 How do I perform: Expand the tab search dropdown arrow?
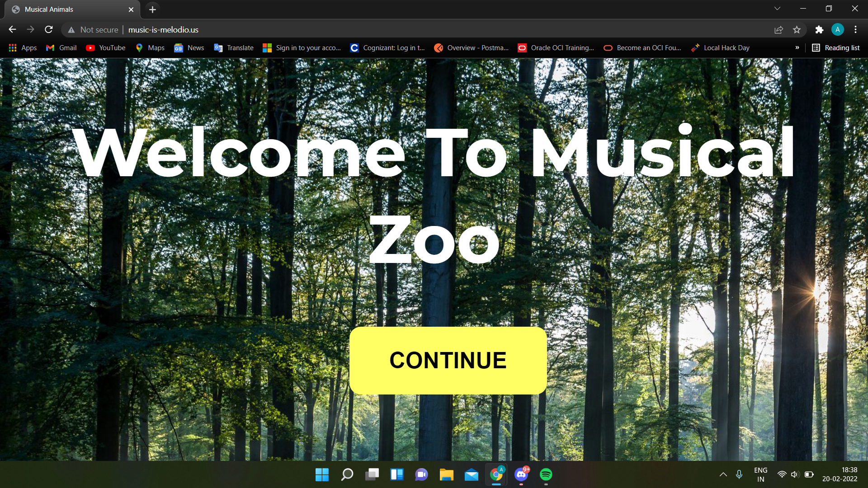pyautogui.click(x=777, y=9)
